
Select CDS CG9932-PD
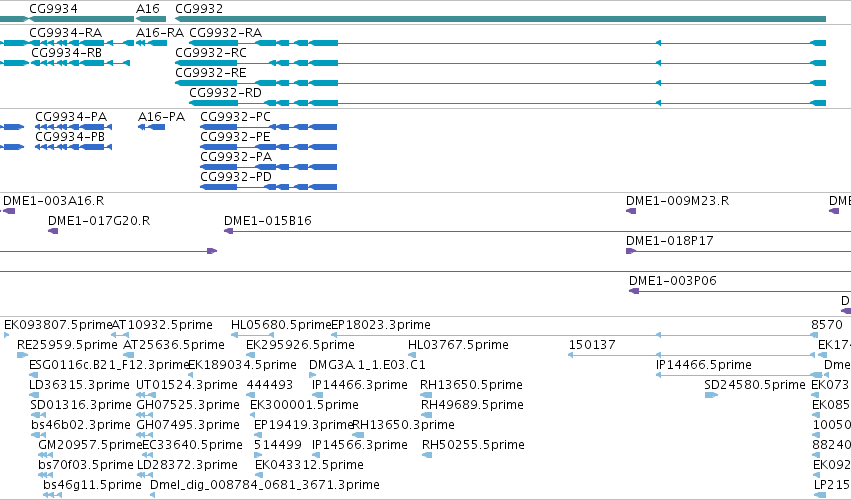[236, 177]
